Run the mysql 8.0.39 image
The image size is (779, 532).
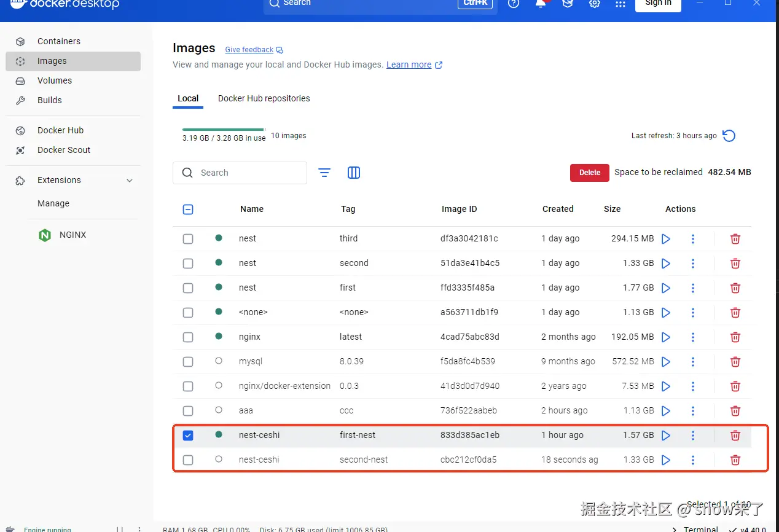(x=665, y=362)
